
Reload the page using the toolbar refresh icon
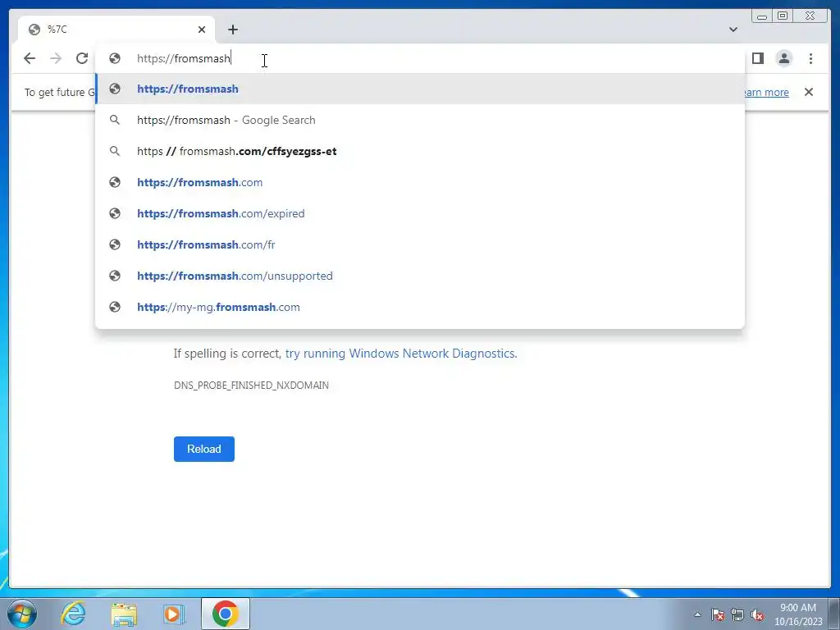click(x=82, y=58)
